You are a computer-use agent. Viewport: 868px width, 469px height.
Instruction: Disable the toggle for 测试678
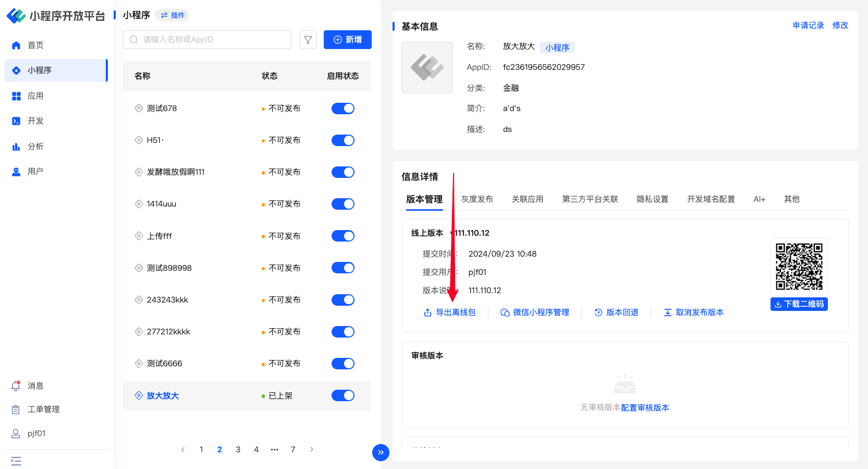click(x=343, y=109)
